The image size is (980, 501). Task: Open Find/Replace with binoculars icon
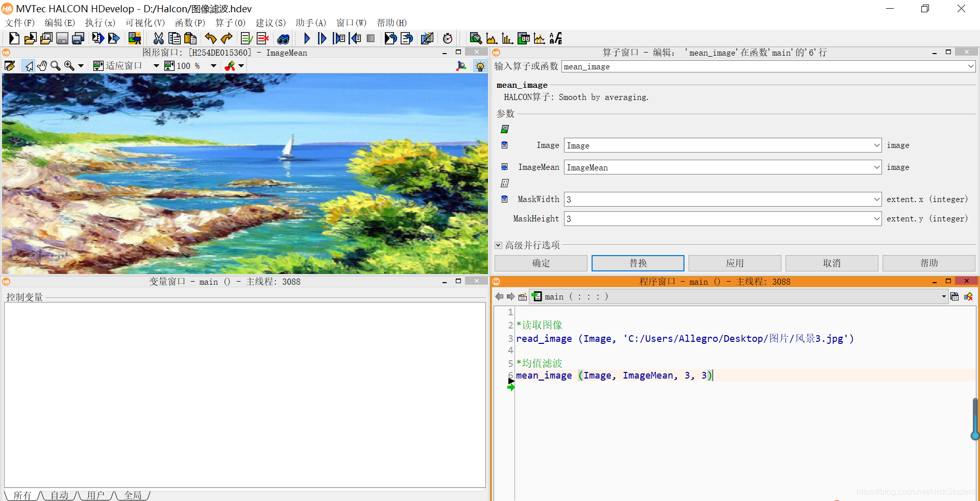(283, 38)
